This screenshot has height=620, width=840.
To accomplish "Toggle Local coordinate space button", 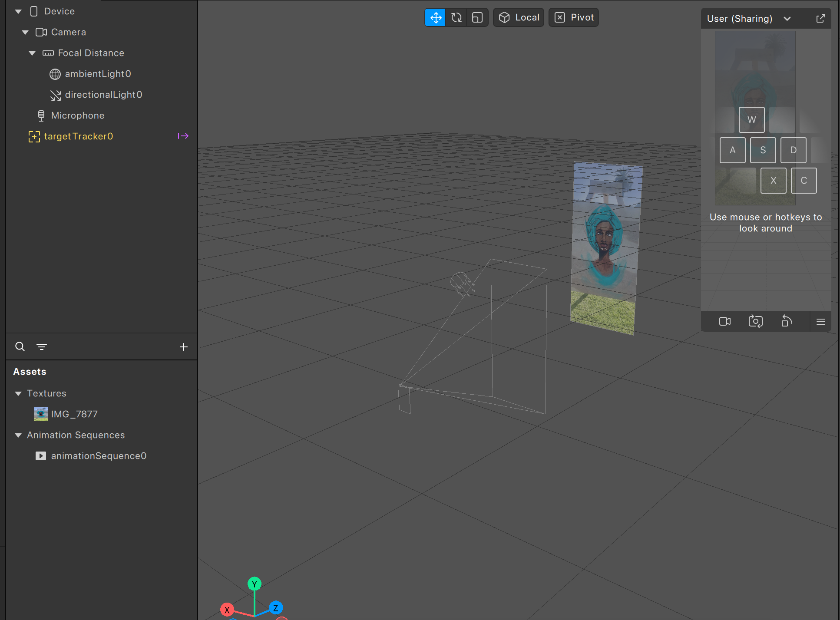I will coord(519,18).
